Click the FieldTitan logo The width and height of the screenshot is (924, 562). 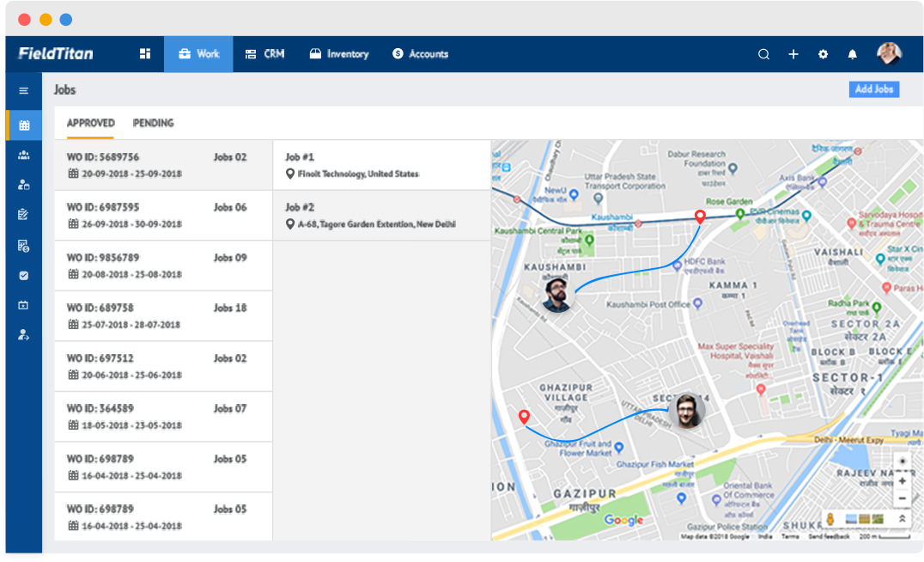56,53
